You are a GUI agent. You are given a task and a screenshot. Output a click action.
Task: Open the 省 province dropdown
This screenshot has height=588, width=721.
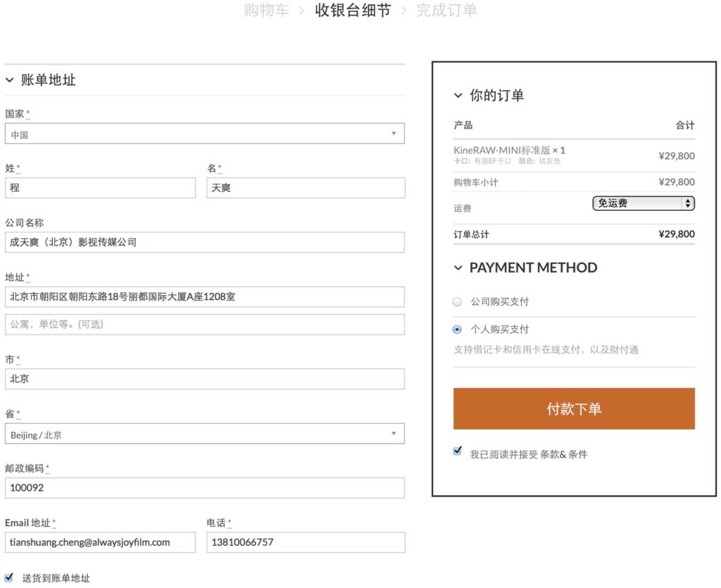(x=204, y=434)
